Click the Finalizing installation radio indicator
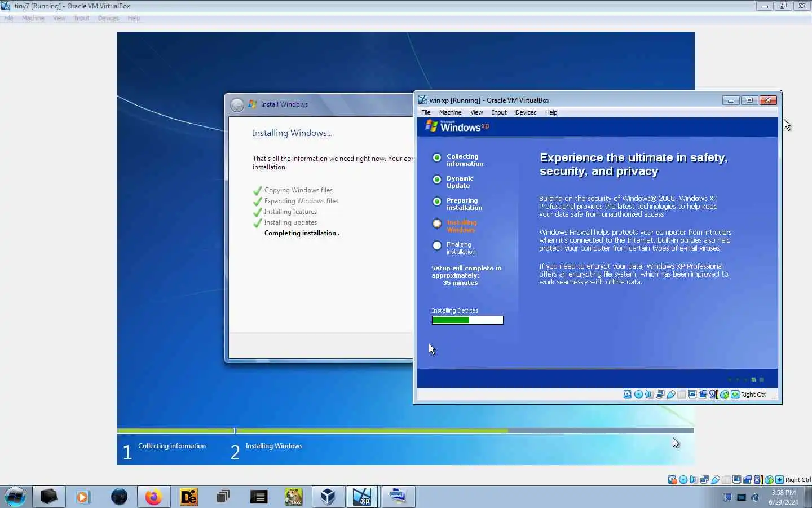Image resolution: width=812 pixels, height=508 pixels. [436, 246]
